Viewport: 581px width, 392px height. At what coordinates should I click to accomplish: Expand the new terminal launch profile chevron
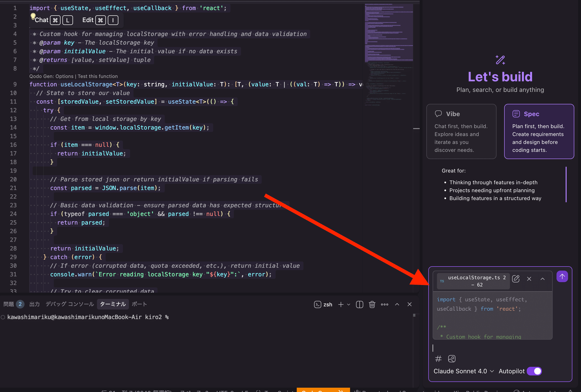(x=349, y=304)
